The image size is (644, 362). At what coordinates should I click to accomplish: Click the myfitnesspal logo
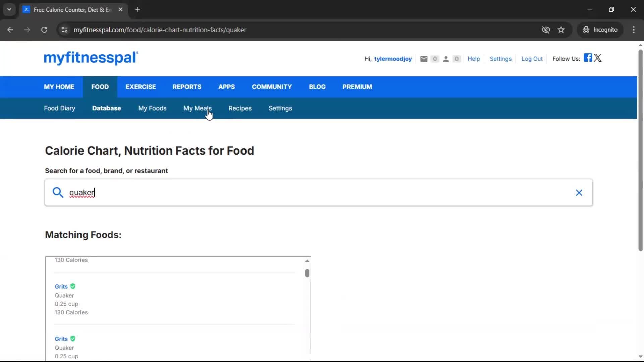tap(91, 58)
